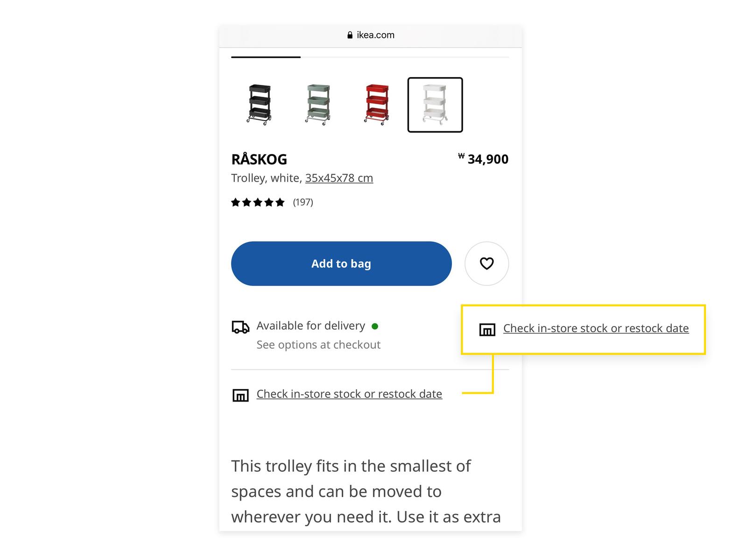This screenshot has width=747, height=560.
Task: Open the 35x45x78 cm dimensions link
Action: click(338, 178)
